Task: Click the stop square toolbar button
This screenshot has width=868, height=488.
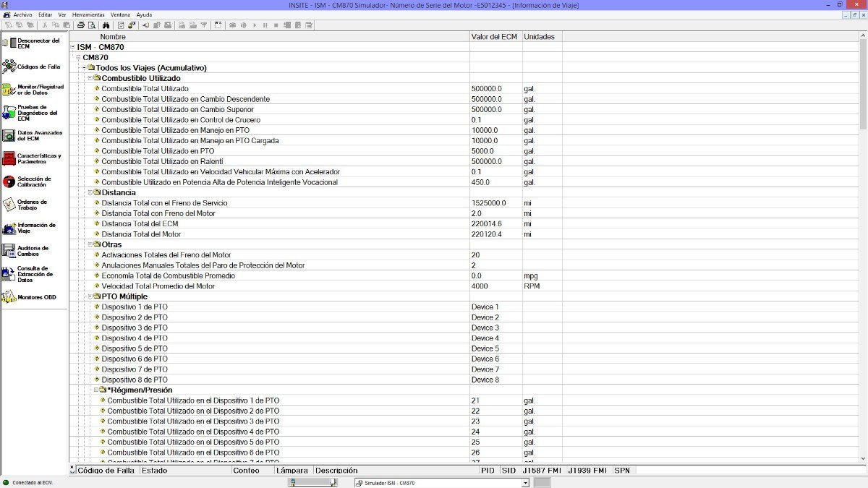Action: (276, 25)
